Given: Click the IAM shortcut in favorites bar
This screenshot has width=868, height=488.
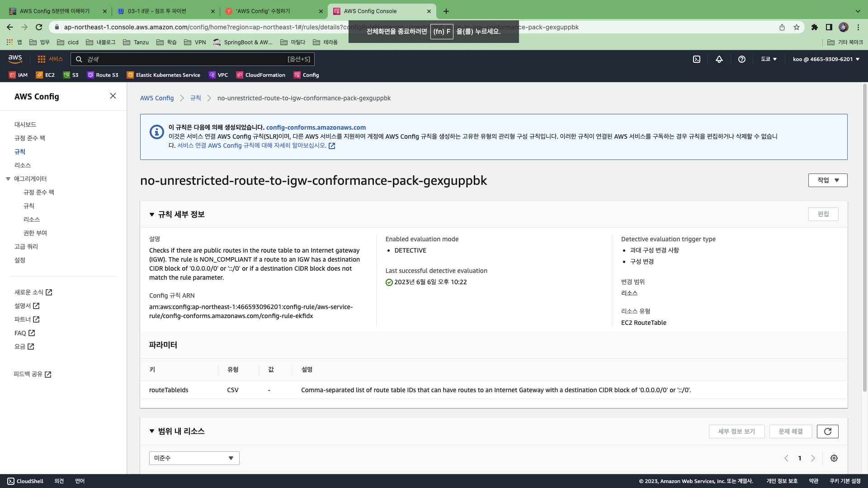Looking at the screenshot, I should pos(19,75).
